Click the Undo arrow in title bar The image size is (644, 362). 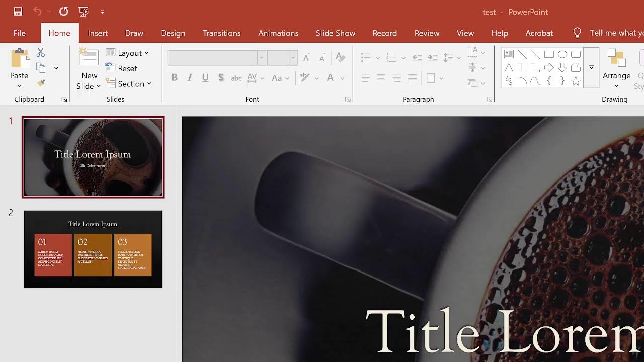[38, 11]
